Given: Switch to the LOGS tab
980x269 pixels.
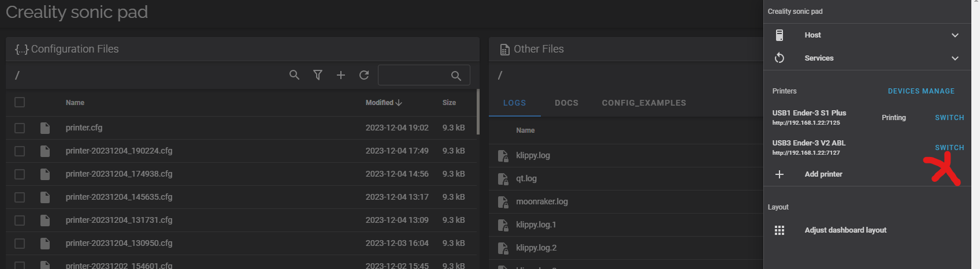Looking at the screenshot, I should (514, 103).
